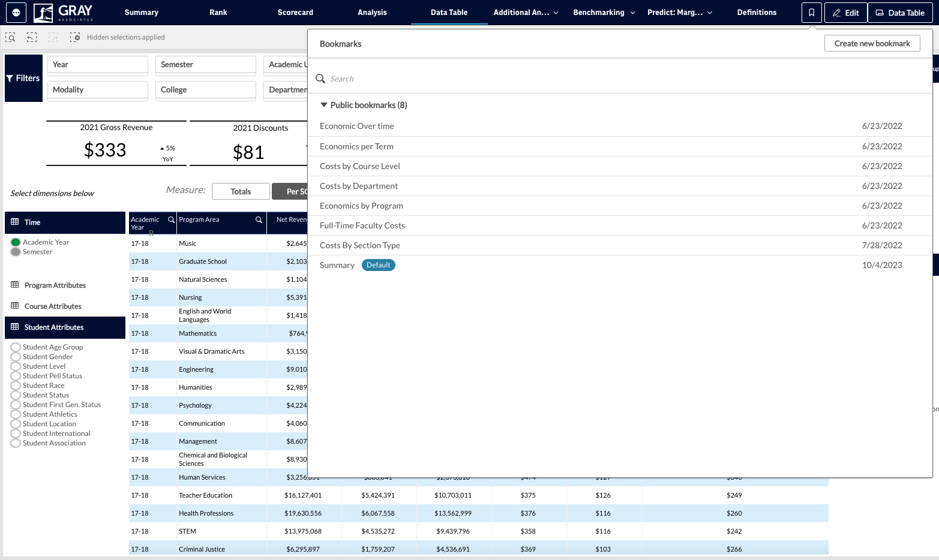Switch to the Scorecard tab
This screenshot has width=939, height=560.
tap(295, 13)
